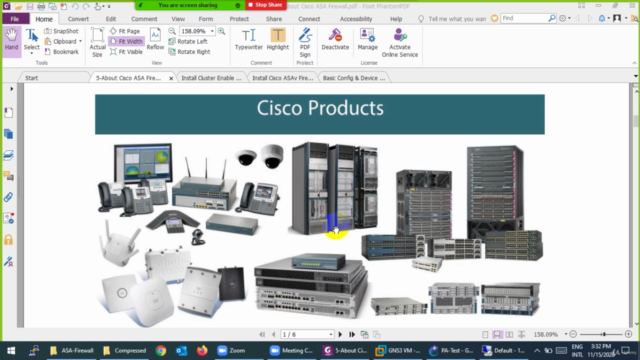Open Reflow view
640x360 pixels.
point(155,40)
